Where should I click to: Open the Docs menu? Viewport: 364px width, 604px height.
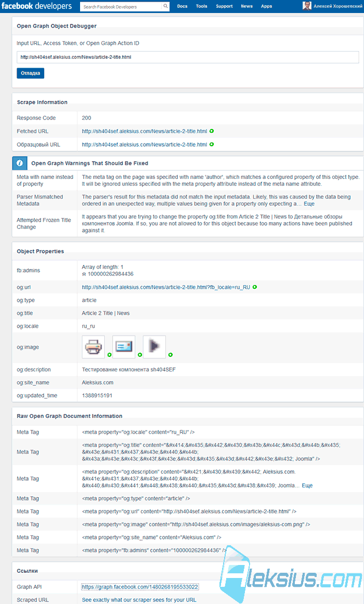(182, 6)
